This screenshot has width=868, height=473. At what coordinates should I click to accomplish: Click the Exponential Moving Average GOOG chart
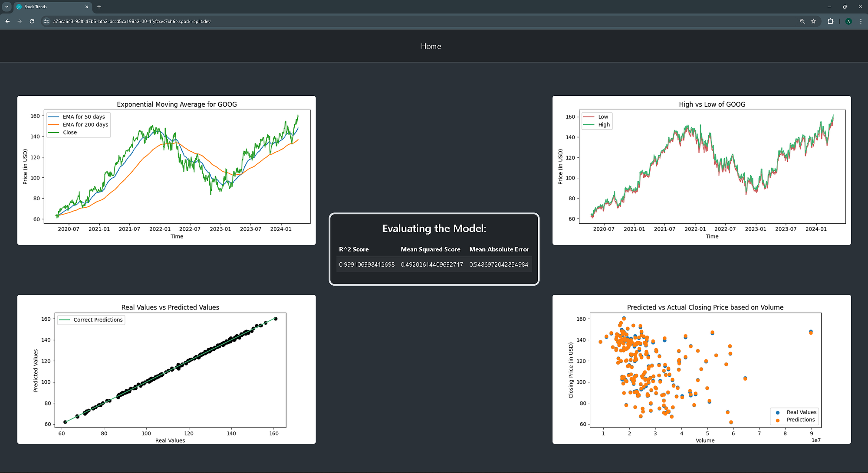[167, 170]
